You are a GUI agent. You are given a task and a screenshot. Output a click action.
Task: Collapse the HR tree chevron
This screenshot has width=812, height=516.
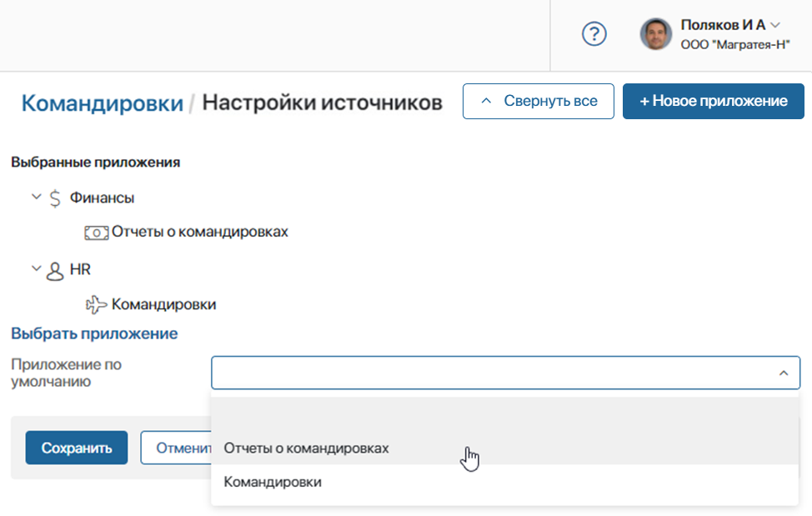pos(36,268)
